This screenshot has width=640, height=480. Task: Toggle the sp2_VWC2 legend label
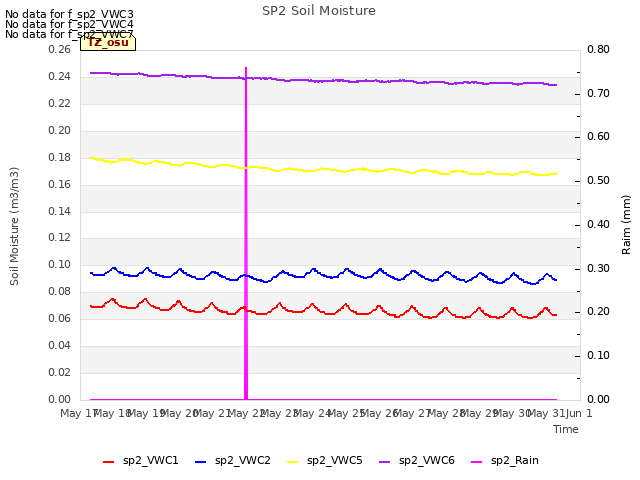pyautogui.click(x=243, y=460)
